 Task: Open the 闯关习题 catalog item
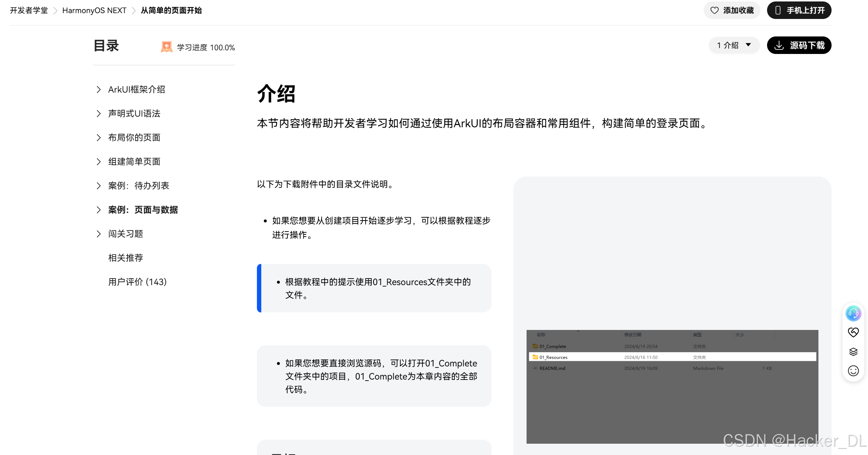point(125,234)
